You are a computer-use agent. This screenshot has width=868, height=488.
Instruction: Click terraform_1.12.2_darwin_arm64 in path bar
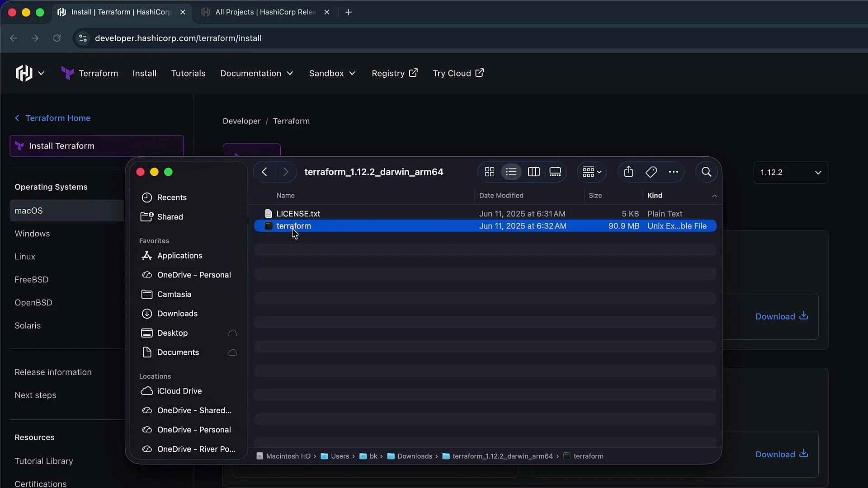pos(498,456)
